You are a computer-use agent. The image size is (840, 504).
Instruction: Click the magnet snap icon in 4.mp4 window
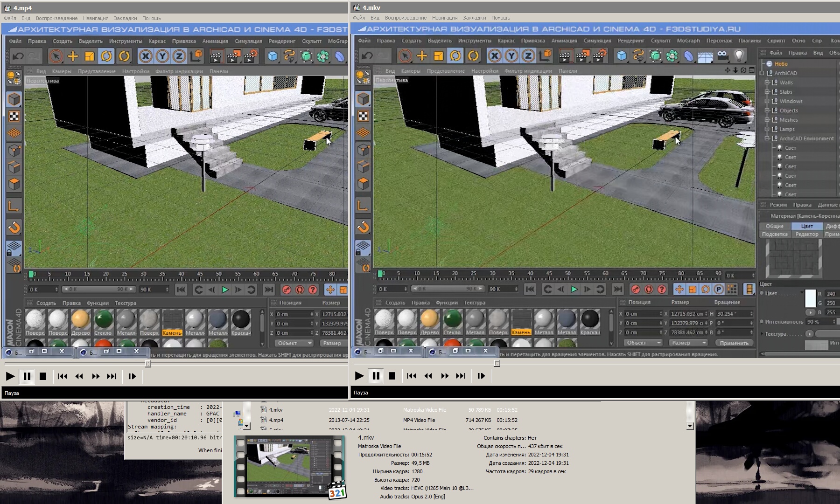[x=14, y=228]
